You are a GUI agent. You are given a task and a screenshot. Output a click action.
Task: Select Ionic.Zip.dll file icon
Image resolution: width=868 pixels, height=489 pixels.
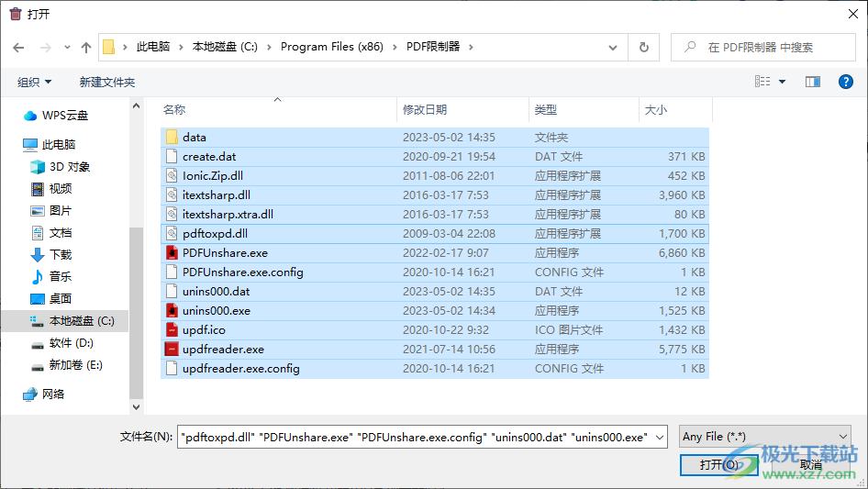click(172, 175)
